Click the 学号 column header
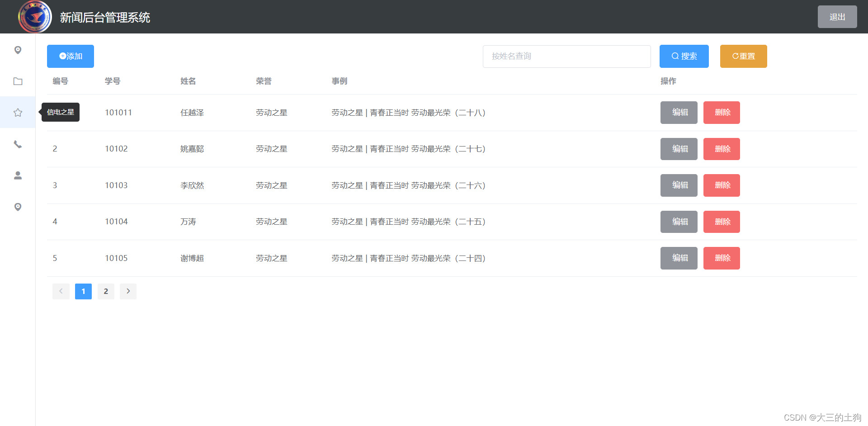Viewport: 868px width, 426px height. 113,81
